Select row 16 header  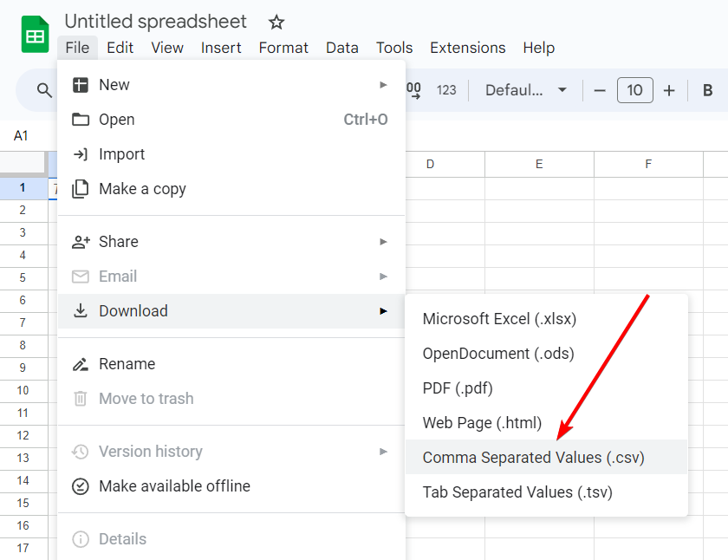pos(23,526)
